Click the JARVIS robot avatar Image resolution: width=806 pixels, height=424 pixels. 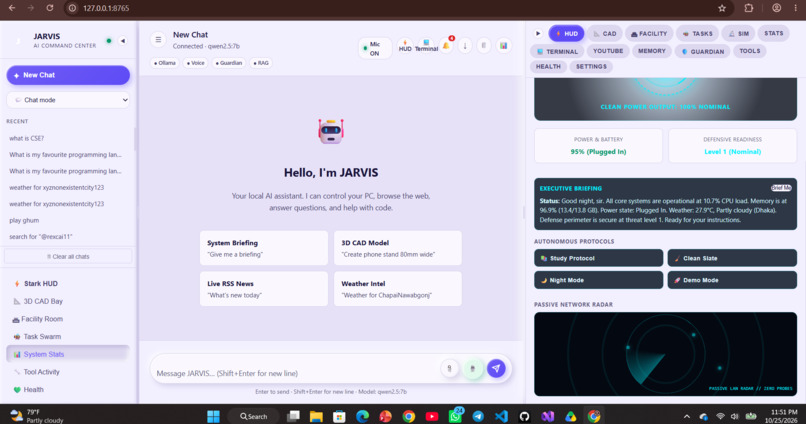[x=331, y=131]
